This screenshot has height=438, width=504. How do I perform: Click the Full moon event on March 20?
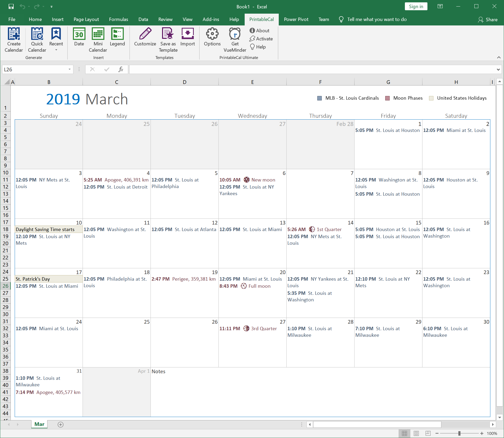pyautogui.click(x=245, y=286)
